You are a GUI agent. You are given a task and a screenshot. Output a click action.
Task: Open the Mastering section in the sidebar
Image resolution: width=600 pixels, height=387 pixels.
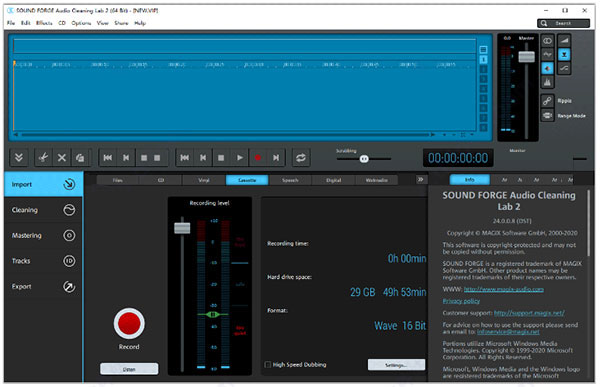(43, 235)
